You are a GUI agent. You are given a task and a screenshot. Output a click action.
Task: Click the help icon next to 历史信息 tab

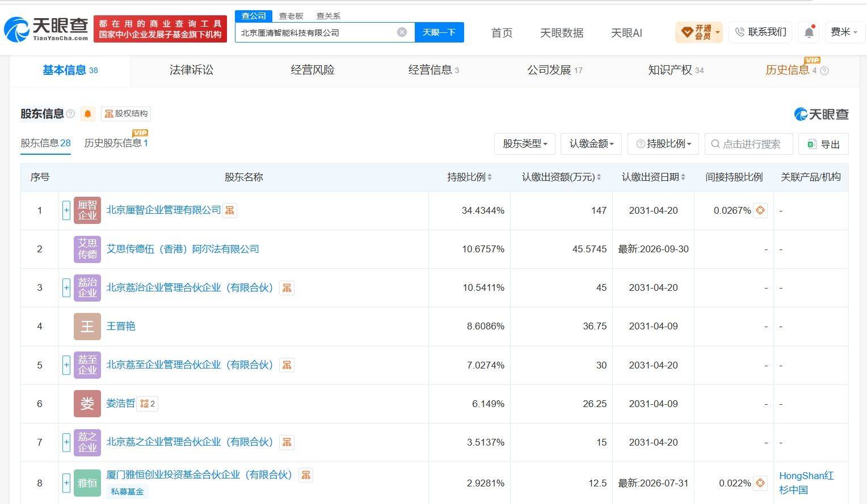[x=824, y=71]
